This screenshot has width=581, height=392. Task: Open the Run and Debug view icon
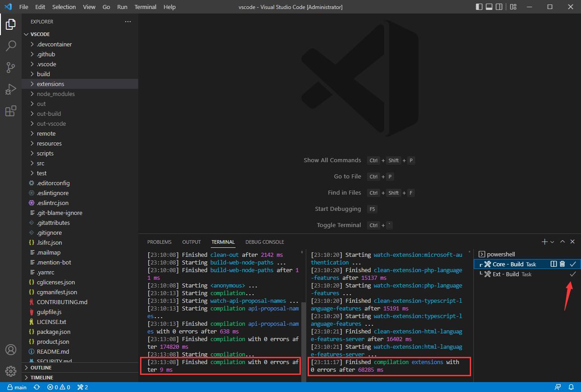(11, 89)
